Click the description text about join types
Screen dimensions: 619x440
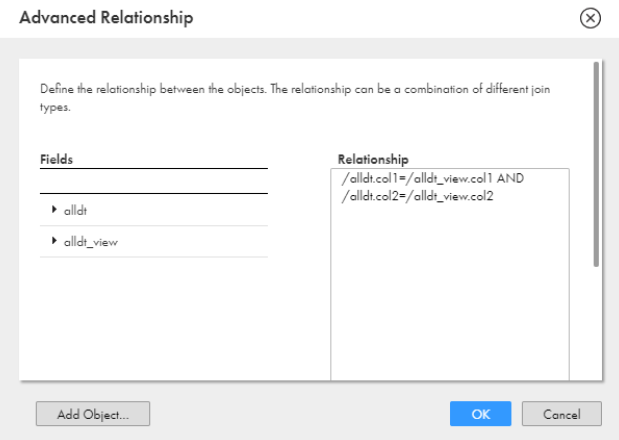(x=295, y=97)
